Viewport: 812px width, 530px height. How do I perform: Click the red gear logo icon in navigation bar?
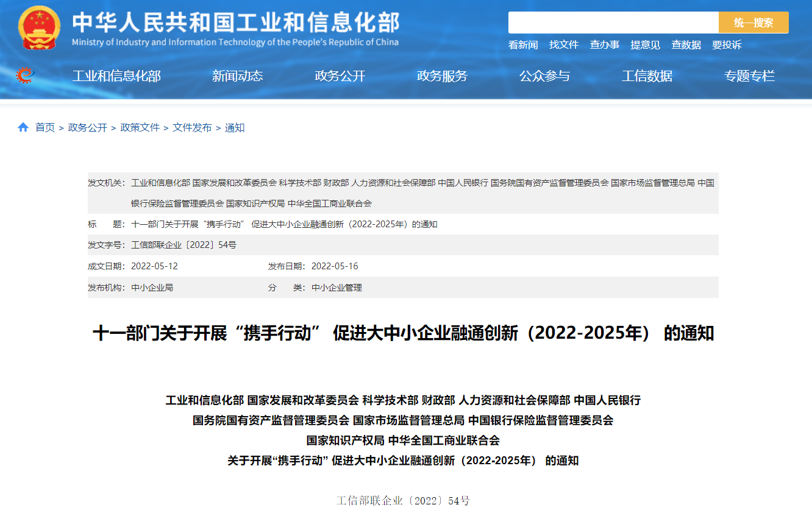tap(25, 76)
